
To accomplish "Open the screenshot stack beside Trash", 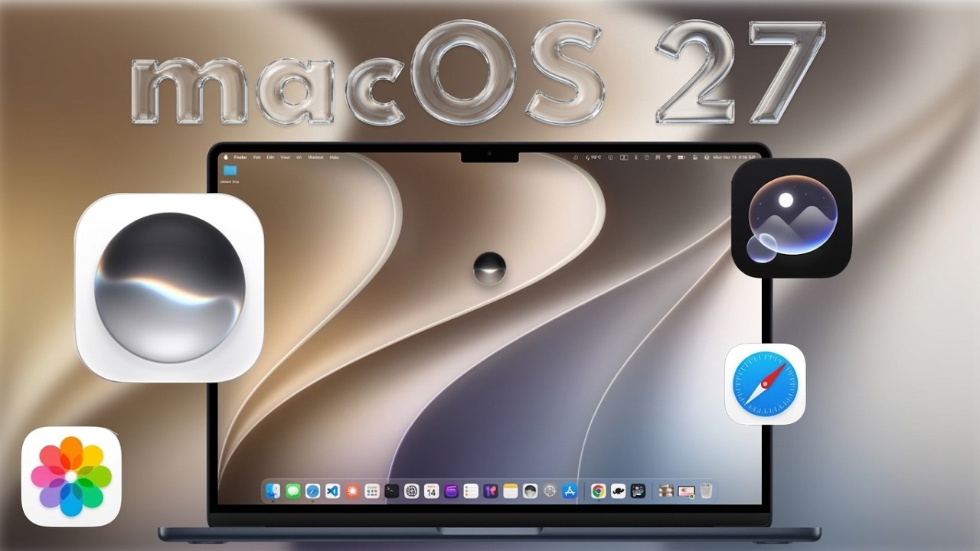I will coord(686,491).
